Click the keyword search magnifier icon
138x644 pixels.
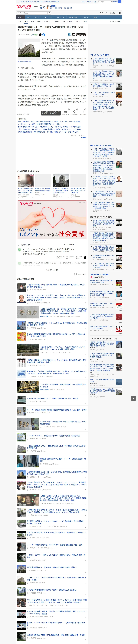pos(49,13)
